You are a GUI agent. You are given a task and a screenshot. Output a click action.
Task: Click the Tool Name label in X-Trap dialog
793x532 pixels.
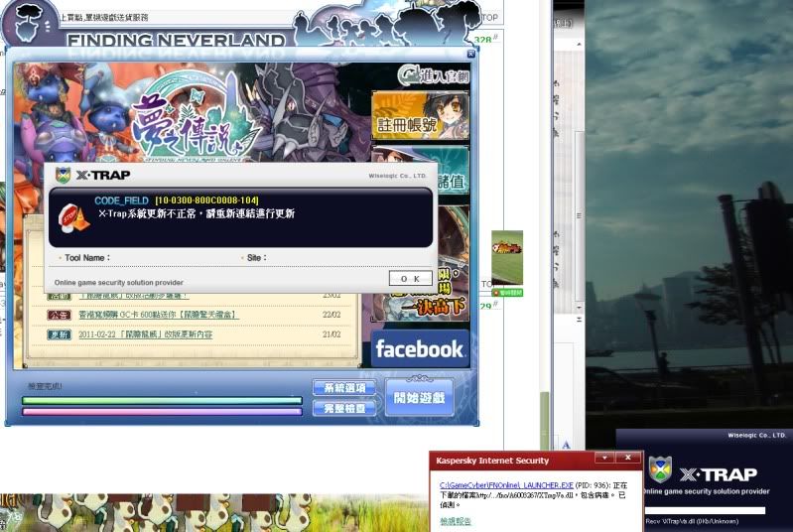[x=87, y=258]
